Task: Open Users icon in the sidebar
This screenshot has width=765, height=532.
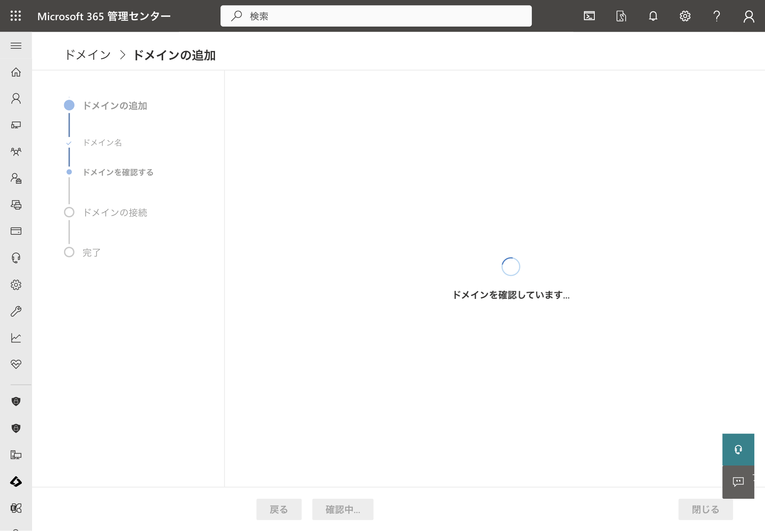Action: (16, 99)
